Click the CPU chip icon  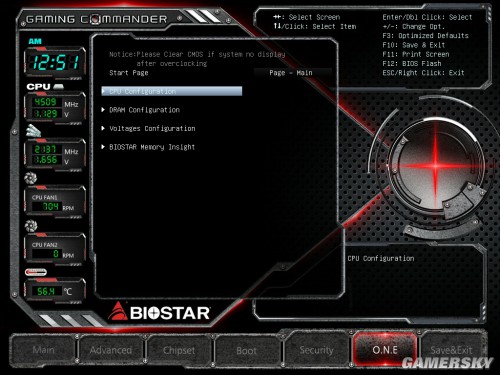click(58, 87)
